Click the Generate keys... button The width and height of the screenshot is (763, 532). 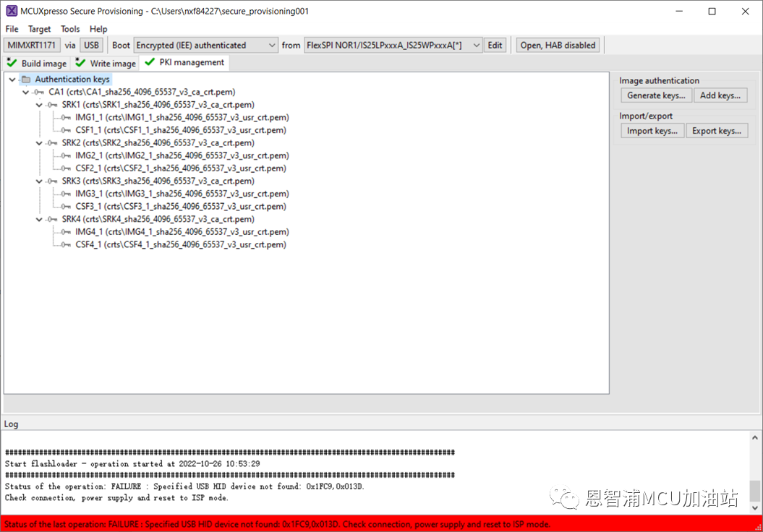[x=656, y=95]
